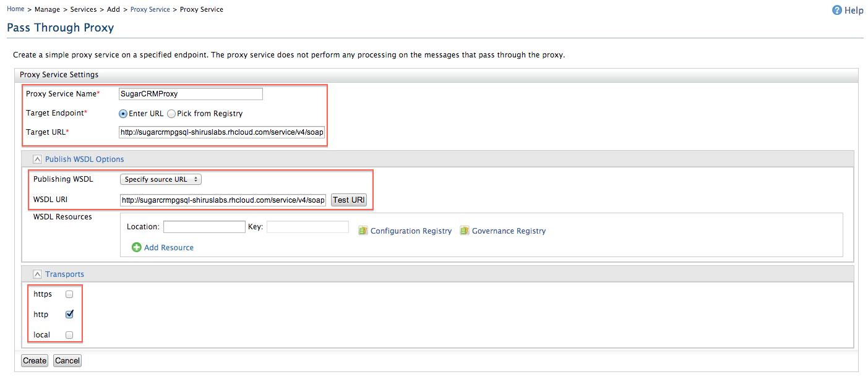This screenshot has width=868, height=377.
Task: Click the Create button
Action: pyautogui.click(x=35, y=360)
